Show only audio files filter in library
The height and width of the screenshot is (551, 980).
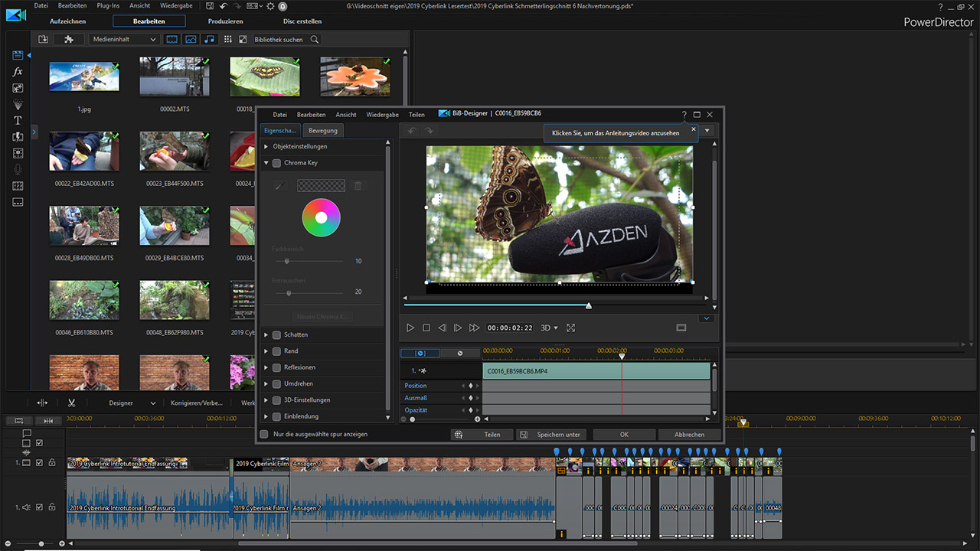click(x=208, y=39)
